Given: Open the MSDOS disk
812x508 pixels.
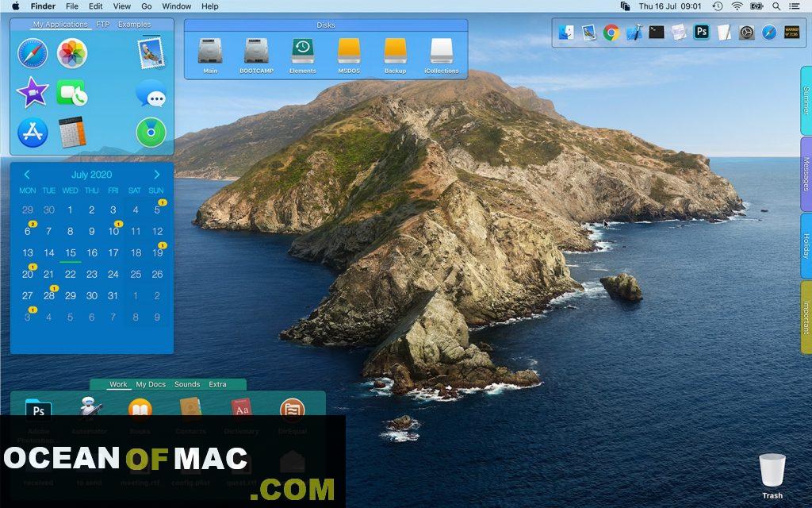Looking at the screenshot, I should click(349, 56).
